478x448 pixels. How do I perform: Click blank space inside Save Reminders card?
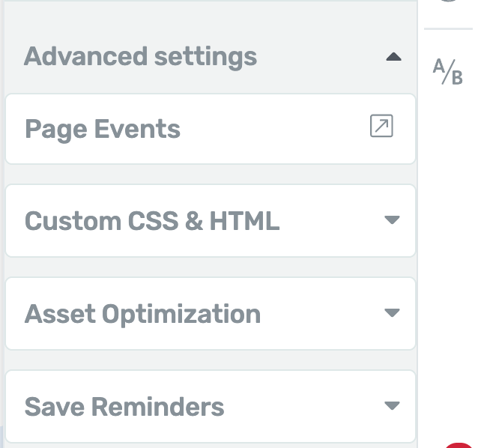coord(305,407)
